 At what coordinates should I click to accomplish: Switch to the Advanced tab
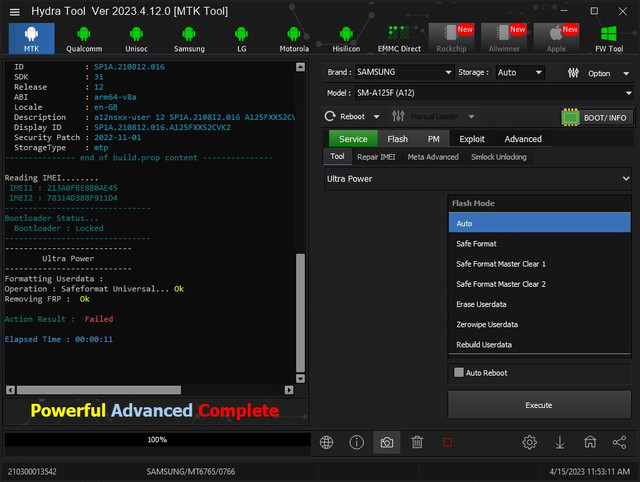click(x=523, y=139)
